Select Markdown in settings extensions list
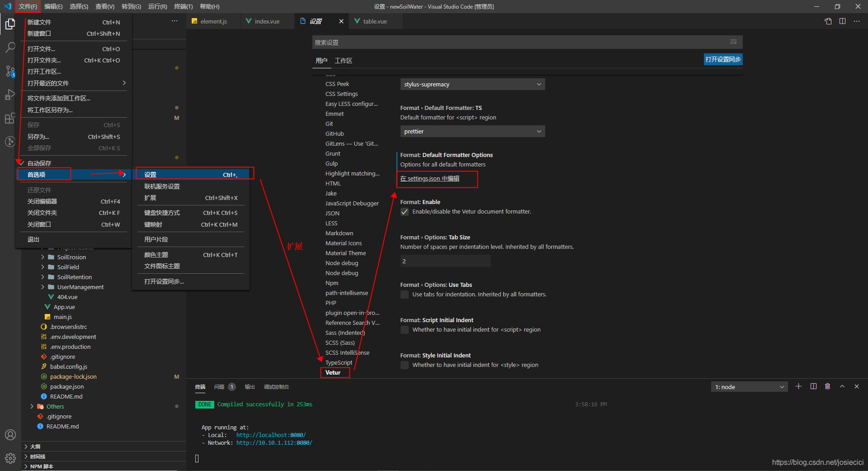 [339, 233]
